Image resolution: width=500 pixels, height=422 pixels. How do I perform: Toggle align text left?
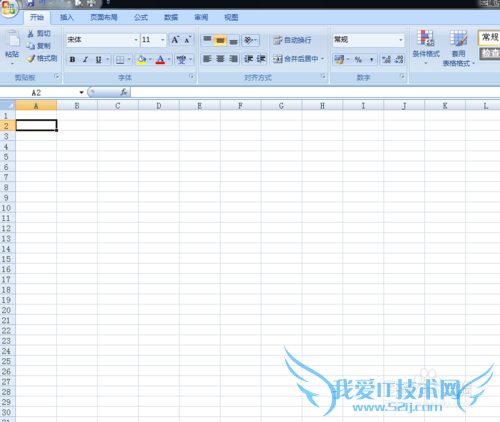pyautogui.click(x=207, y=59)
